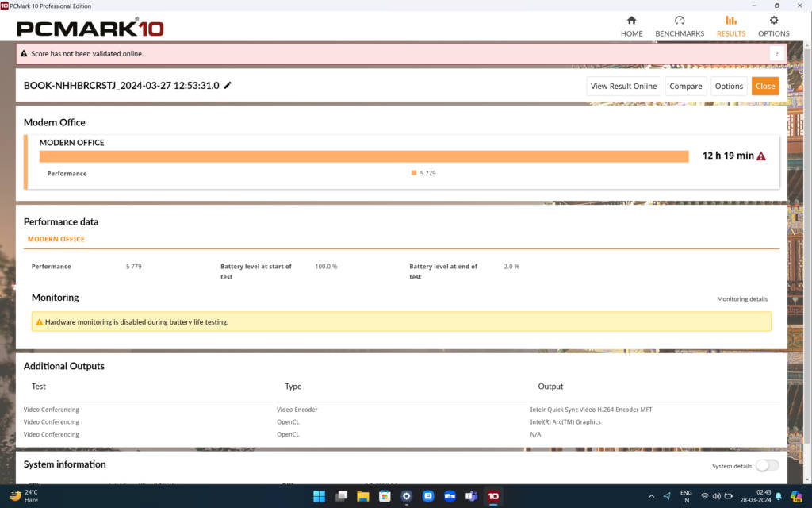Open the Copilot icon in the taskbar corner
Image resolution: width=812 pixels, height=508 pixels.
[x=796, y=496]
